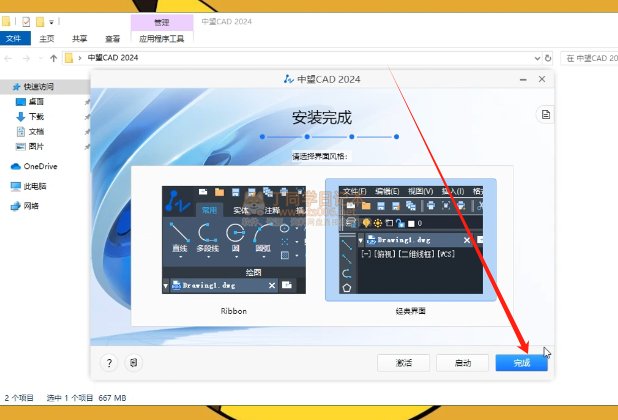Click the computer icon beside 此电脑
This screenshot has width=618, height=420.
[16, 186]
